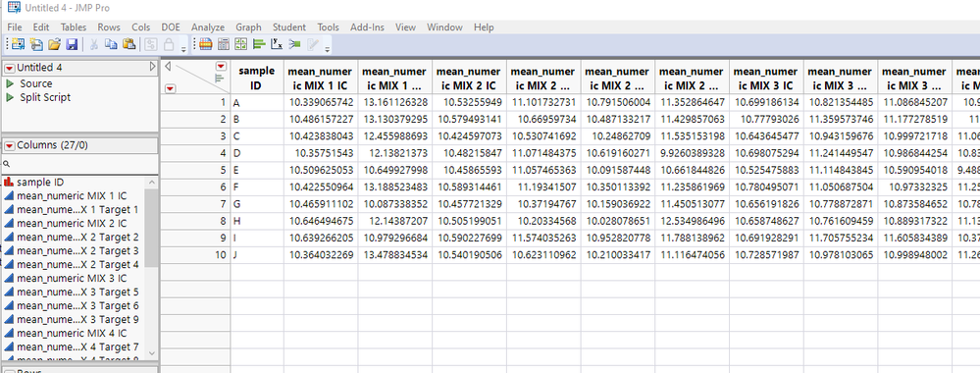Click sample ID cell J
The height and width of the screenshot is (373, 980).
pyautogui.click(x=257, y=254)
